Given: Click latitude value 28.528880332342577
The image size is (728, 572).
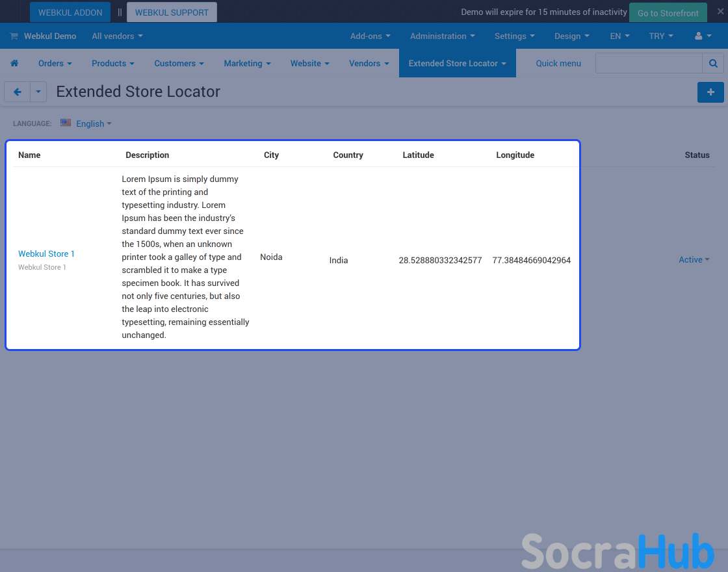Looking at the screenshot, I should tap(440, 260).
